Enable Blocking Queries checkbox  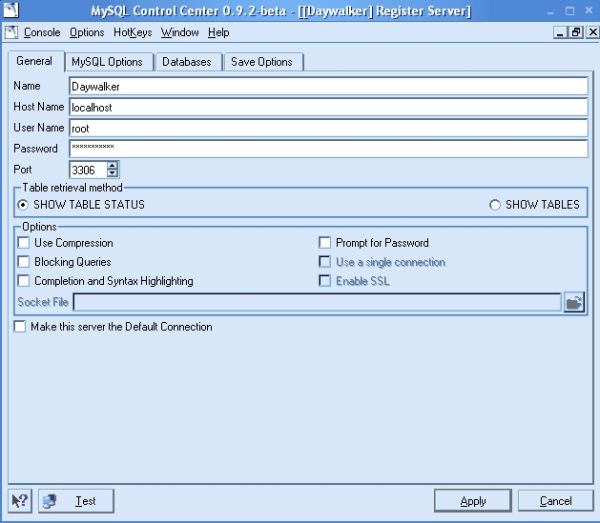[x=23, y=262]
